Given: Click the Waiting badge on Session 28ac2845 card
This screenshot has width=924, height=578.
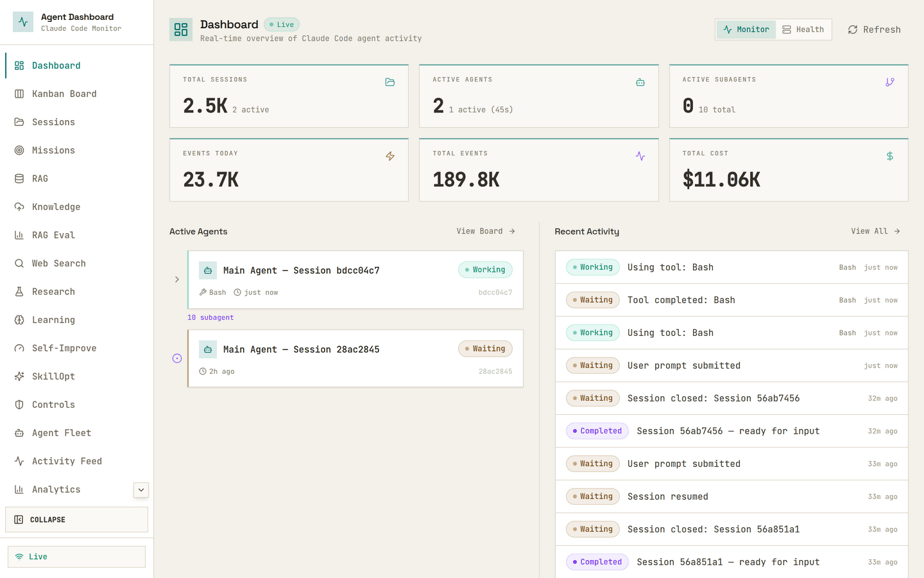Looking at the screenshot, I should coord(485,349).
